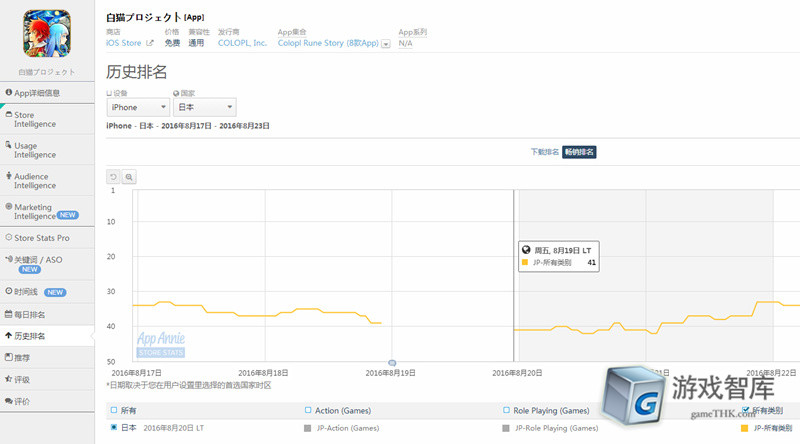This screenshot has width=800, height=444.
Task: Open Usage Intelligence section
Action: pyautogui.click(x=47, y=150)
